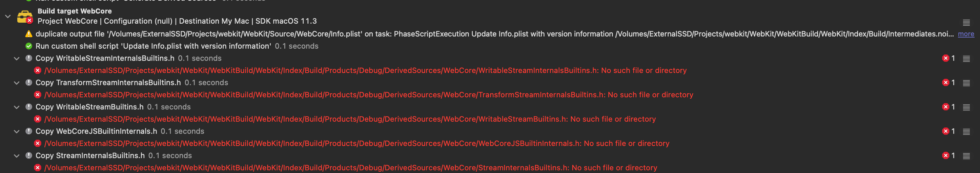Open transcript lines icon on Build target WebCore row
Viewport: 980px width, 173px height.
pos(966,22)
